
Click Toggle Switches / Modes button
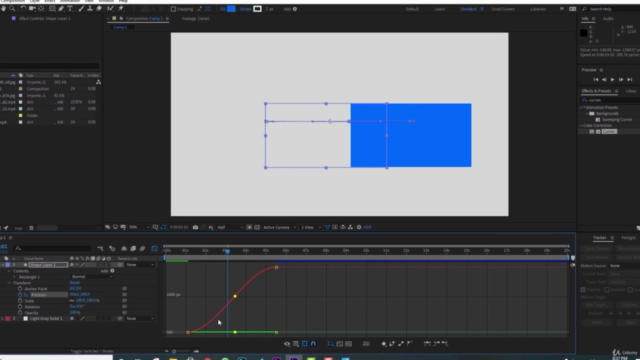click(x=92, y=351)
